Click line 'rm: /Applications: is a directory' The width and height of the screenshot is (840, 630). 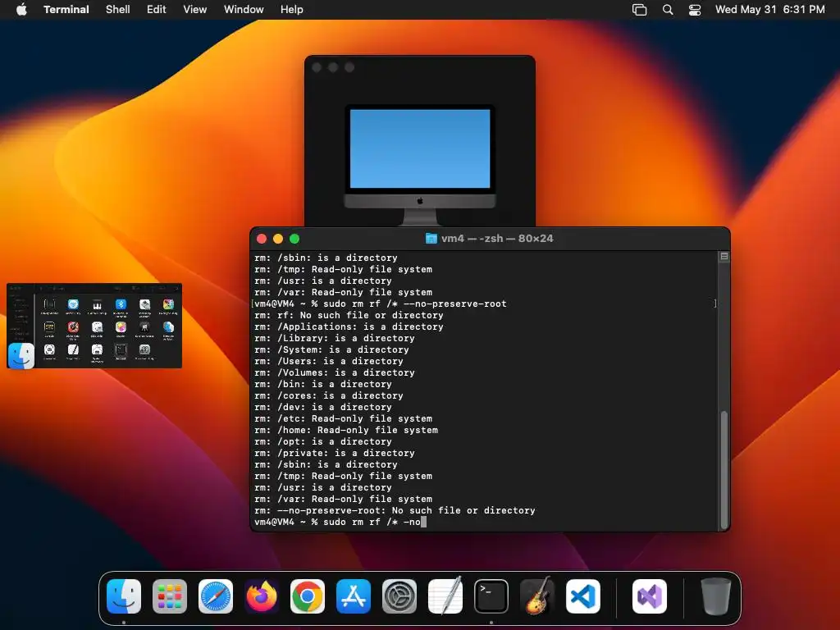click(349, 326)
